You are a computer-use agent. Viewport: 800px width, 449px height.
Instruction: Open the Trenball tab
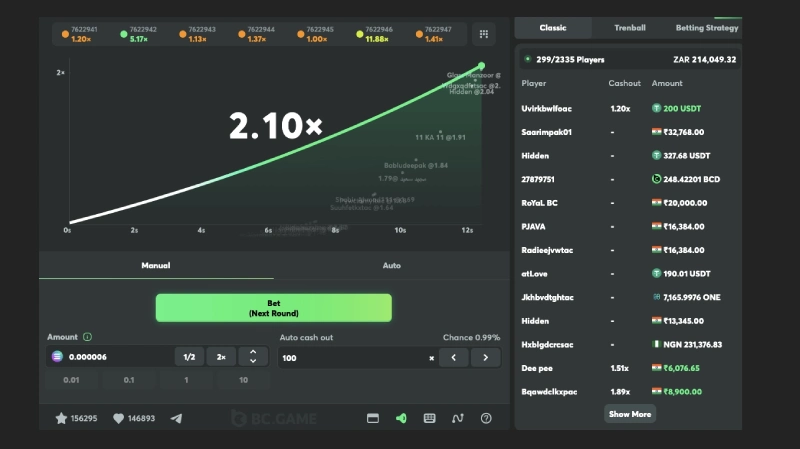[629, 27]
